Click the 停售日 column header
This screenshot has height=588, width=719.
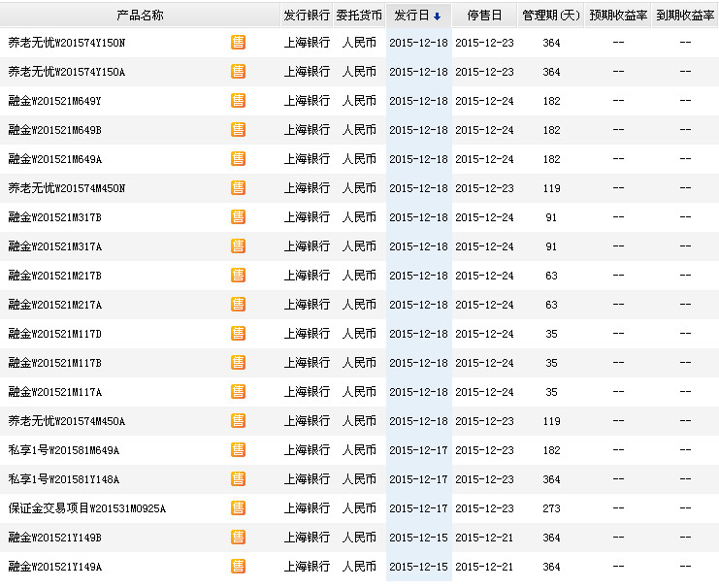tap(485, 16)
